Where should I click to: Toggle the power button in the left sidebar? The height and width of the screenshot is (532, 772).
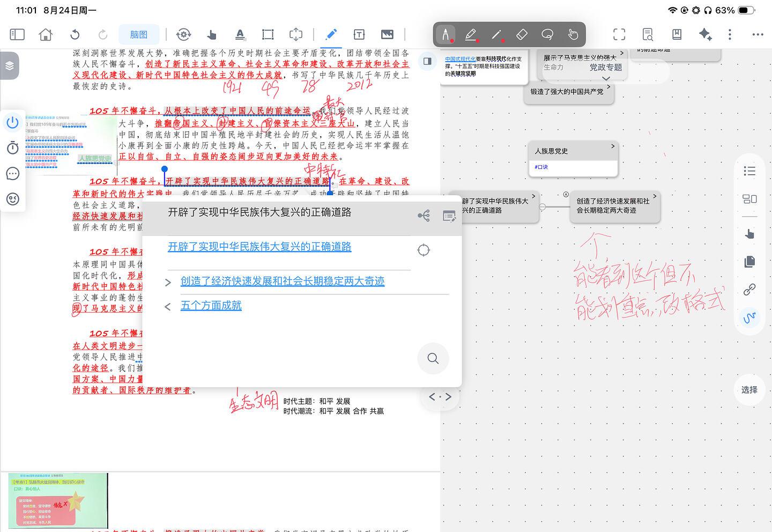point(13,122)
